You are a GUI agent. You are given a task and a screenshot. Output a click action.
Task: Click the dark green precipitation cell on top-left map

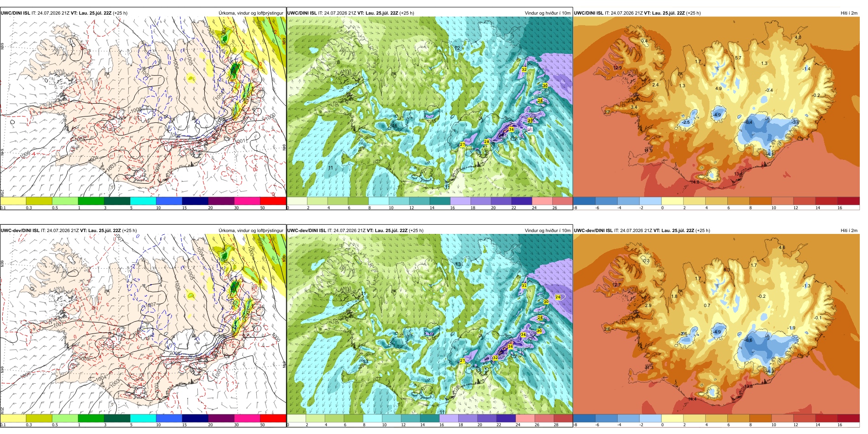pyautogui.click(x=235, y=70)
